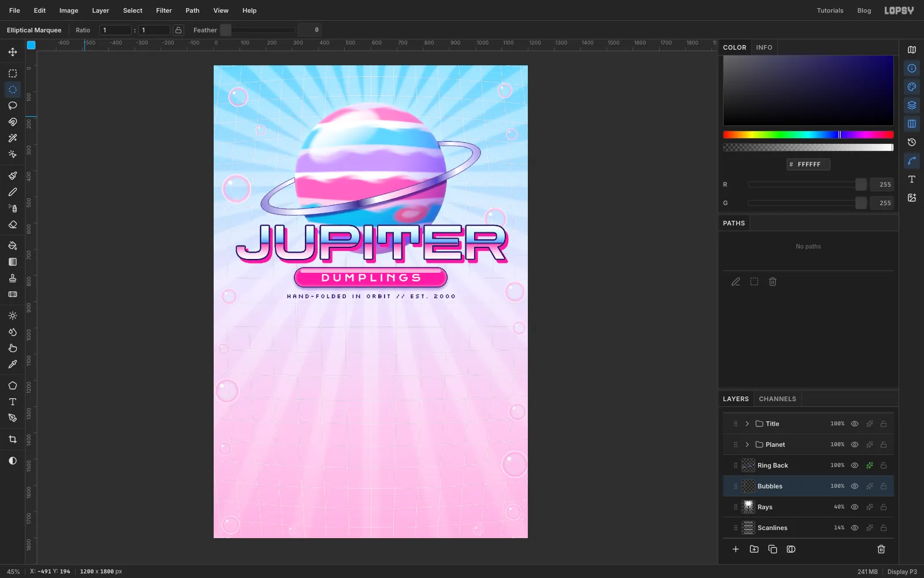This screenshot has width=924, height=578.
Task: Select the Pencil tool
Action: 13,192
